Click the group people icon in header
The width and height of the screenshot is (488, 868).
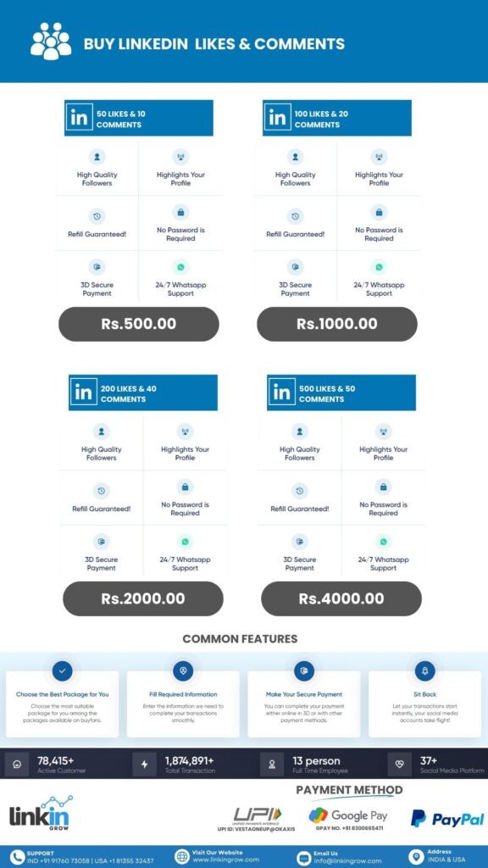click(x=51, y=41)
